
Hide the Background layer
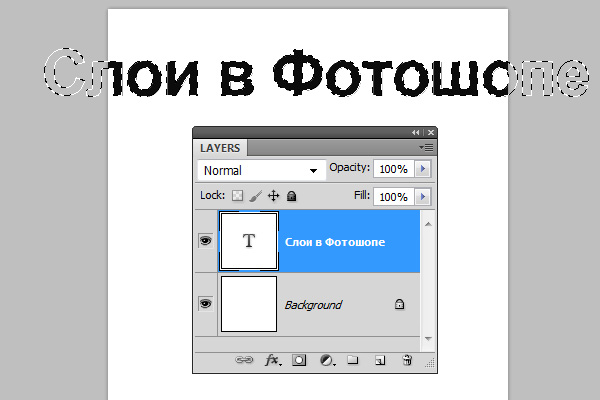tap(205, 304)
